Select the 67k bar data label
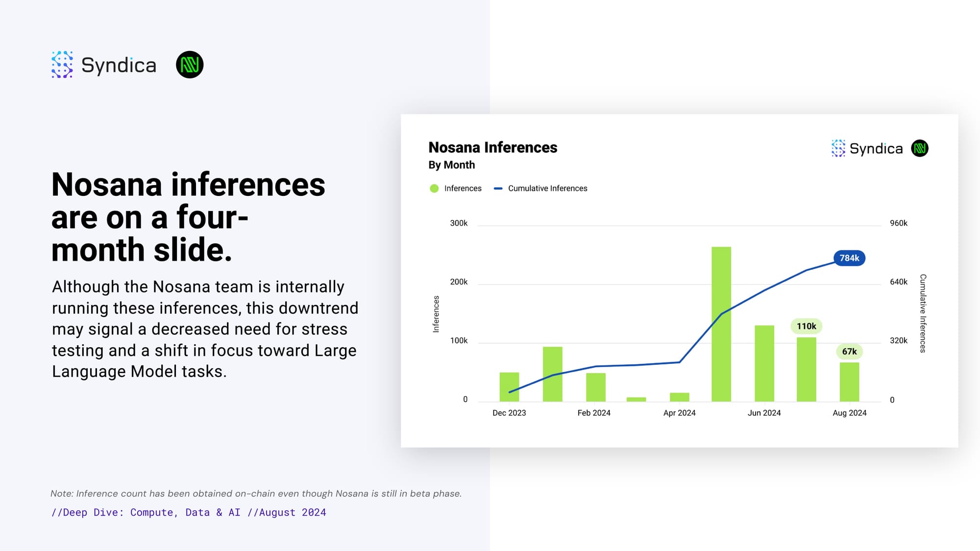 (849, 352)
